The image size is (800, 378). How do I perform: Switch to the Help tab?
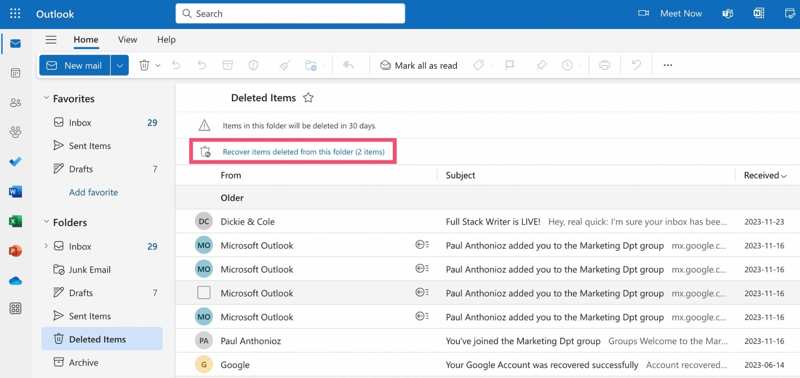[x=166, y=40]
